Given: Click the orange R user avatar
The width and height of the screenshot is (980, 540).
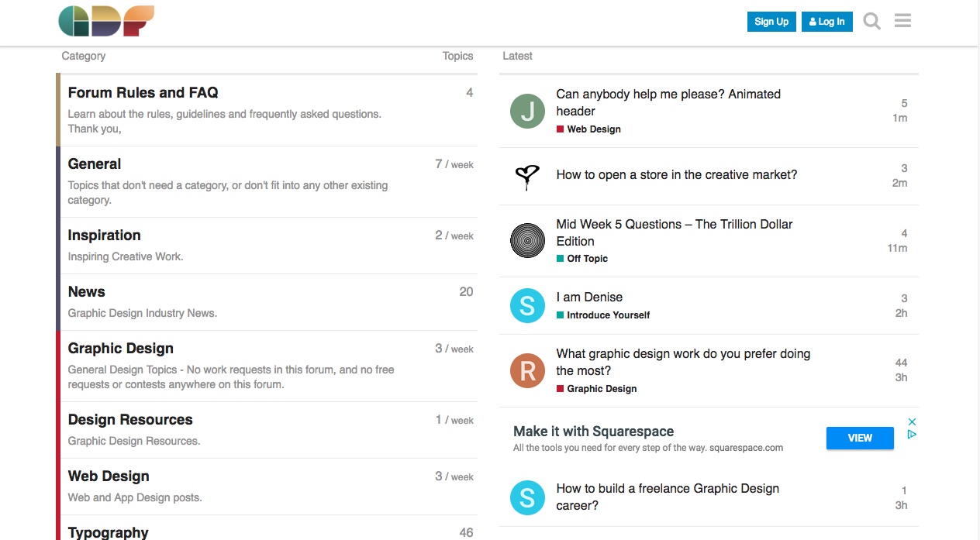Looking at the screenshot, I should click(x=527, y=371).
